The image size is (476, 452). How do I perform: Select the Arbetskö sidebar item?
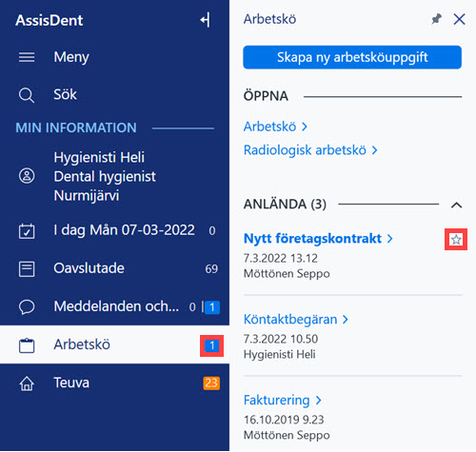click(114, 344)
